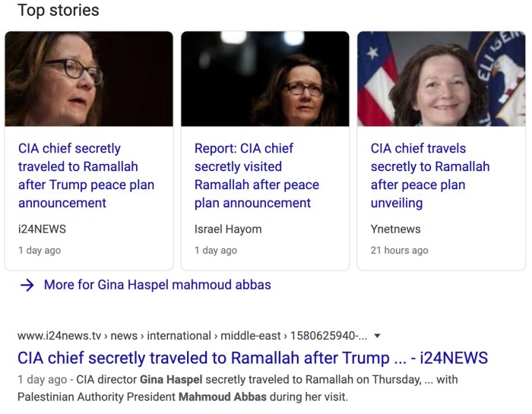Click the Israel Hayom story thumbnail

[265, 79]
